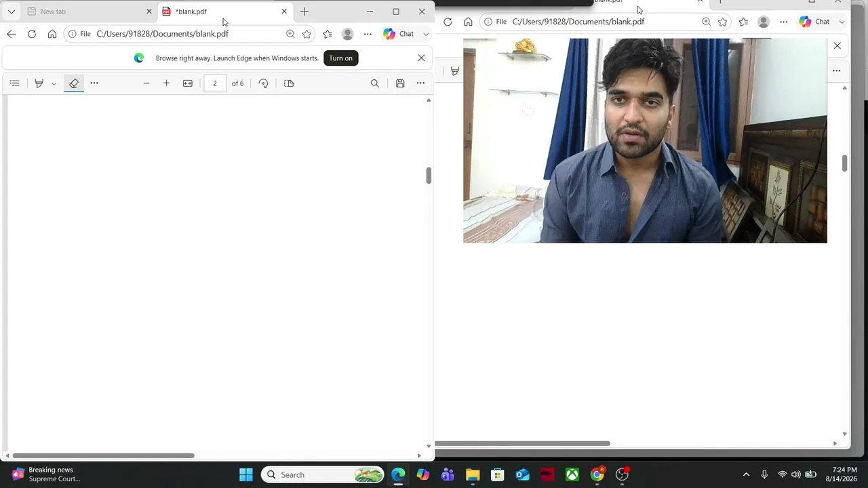Refresh the page in left Edge window
The image size is (868, 488).
click(32, 34)
